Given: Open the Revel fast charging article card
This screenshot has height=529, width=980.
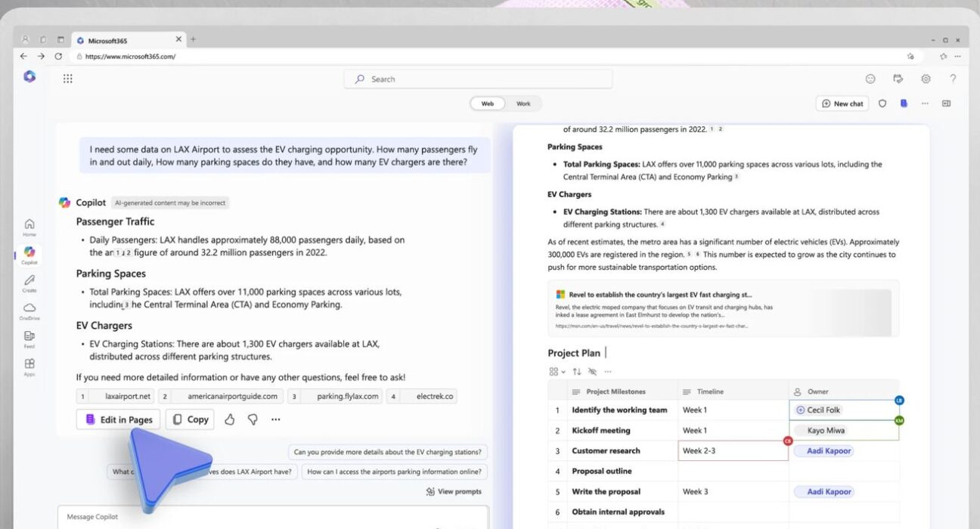Looking at the screenshot, I should (724, 308).
